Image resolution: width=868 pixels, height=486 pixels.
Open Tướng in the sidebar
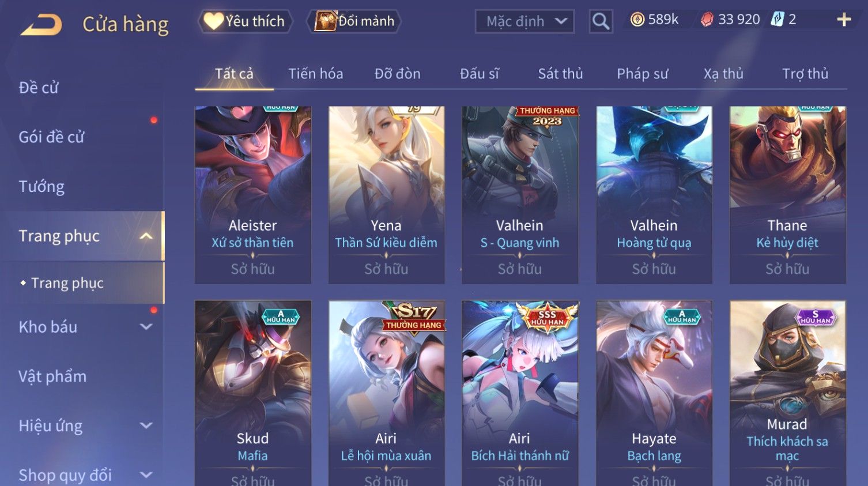(41, 187)
